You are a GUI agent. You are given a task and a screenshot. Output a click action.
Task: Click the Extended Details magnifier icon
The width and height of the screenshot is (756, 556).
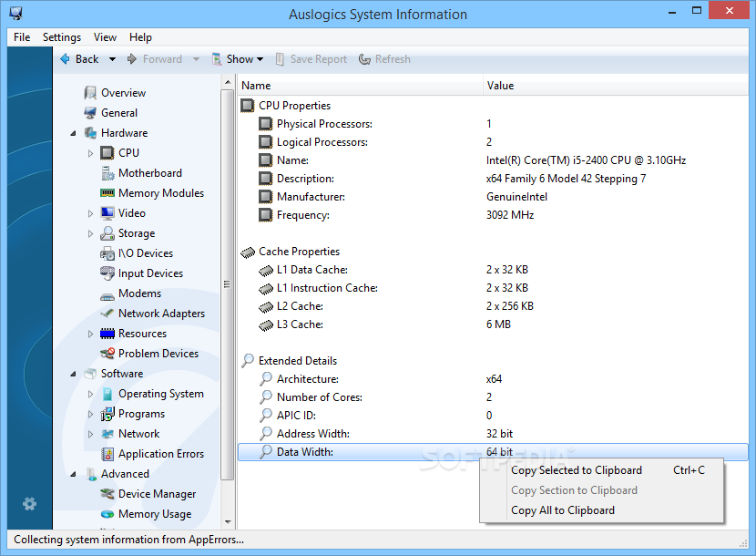coord(248,361)
